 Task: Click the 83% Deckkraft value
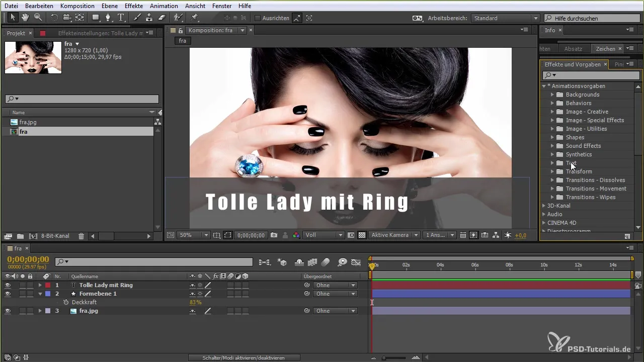195,302
